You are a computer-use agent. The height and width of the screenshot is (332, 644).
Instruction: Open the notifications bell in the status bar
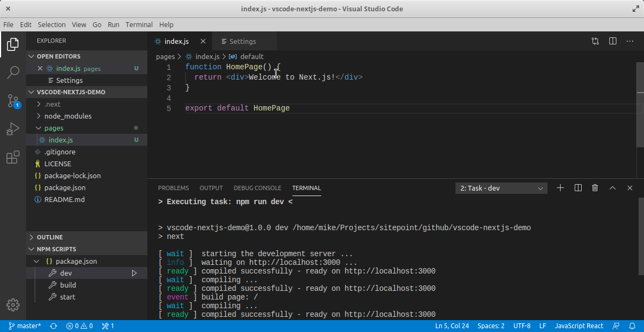click(633, 326)
